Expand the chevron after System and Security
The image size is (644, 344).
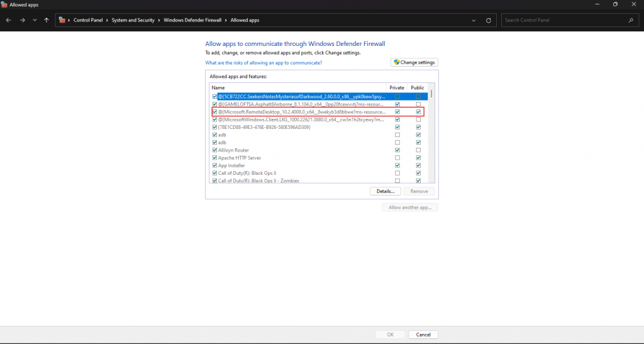(159, 20)
